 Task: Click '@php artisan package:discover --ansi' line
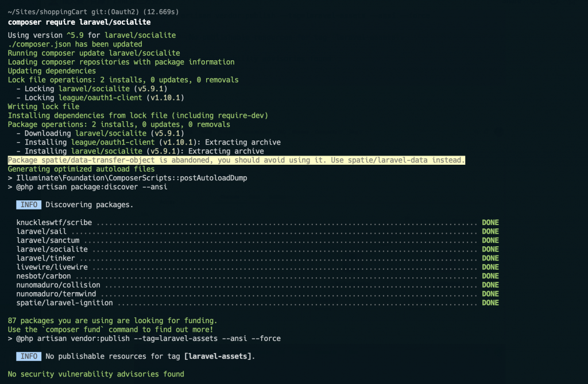(x=87, y=187)
